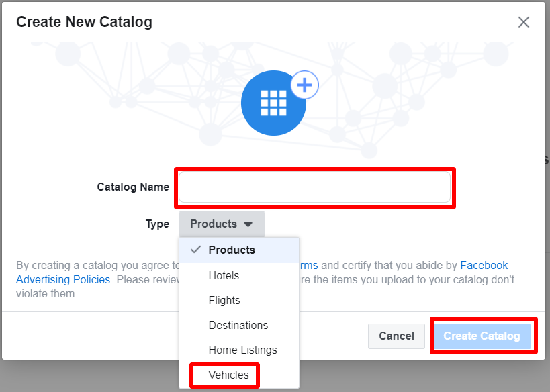Viewport: 550px width, 392px height.
Task: Pick Destinations from the type list
Action: (x=239, y=325)
